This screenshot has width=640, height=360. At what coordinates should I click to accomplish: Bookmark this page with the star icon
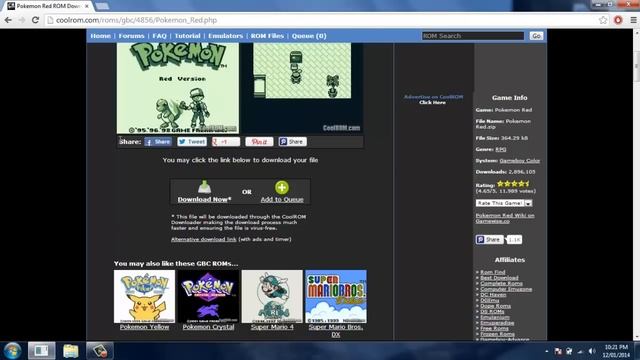tap(603, 20)
